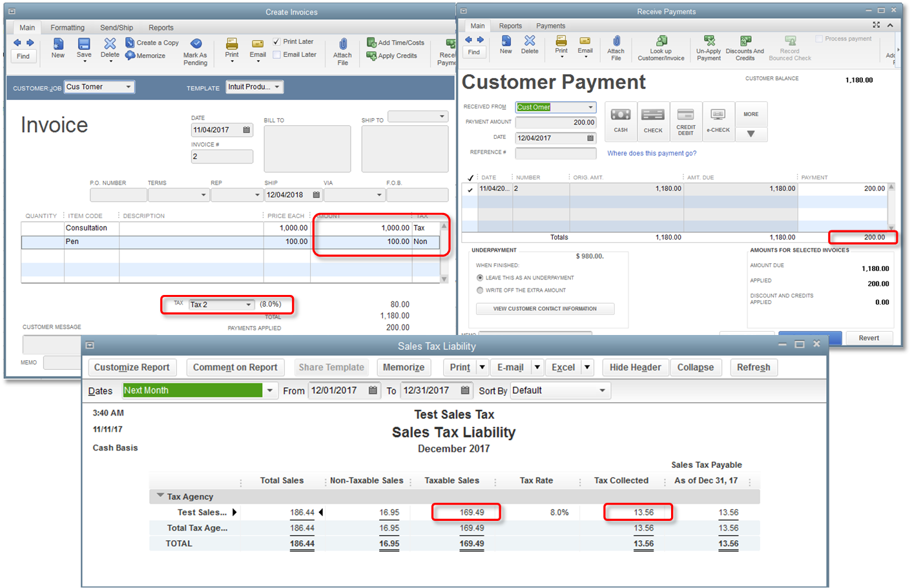Image resolution: width=912 pixels, height=588 pixels.
Task: Click Create a Copy icon
Action: coord(130,43)
